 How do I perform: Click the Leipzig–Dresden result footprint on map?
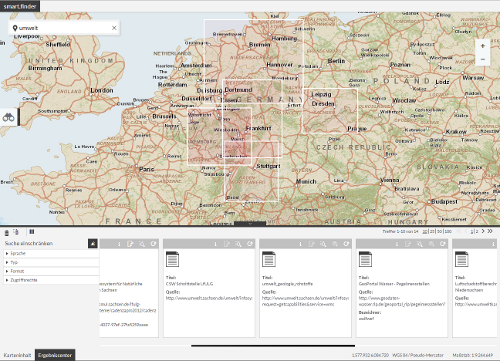(330, 111)
